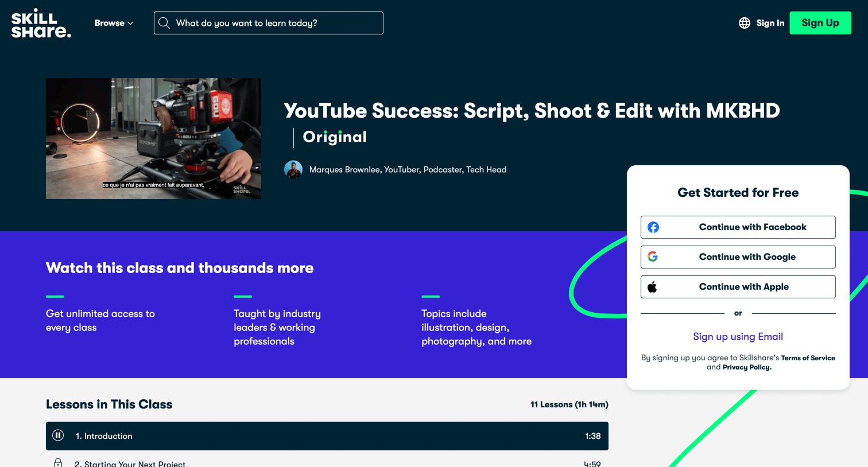
Task: Continue with Google
Action: coord(738,257)
